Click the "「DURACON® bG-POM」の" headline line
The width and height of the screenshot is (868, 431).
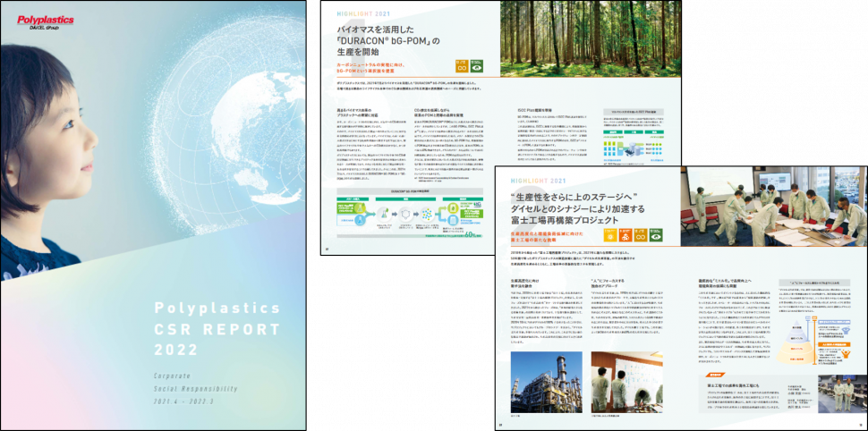coord(388,40)
